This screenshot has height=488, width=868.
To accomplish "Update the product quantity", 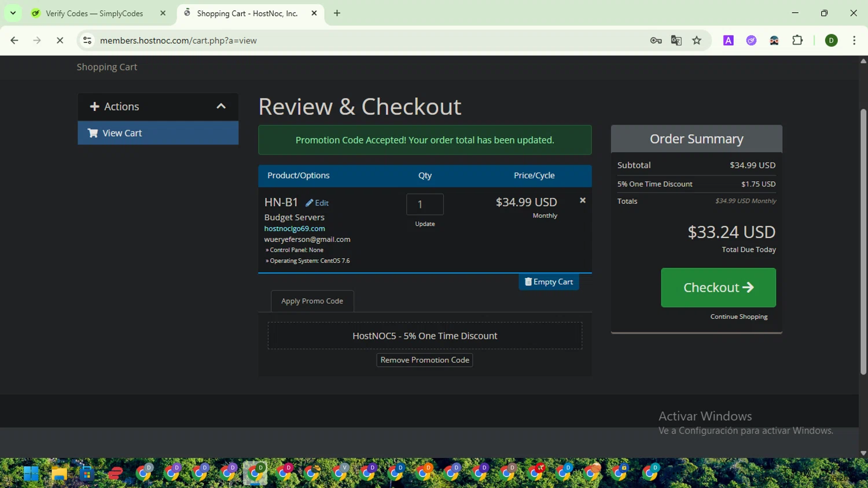I will point(425,224).
